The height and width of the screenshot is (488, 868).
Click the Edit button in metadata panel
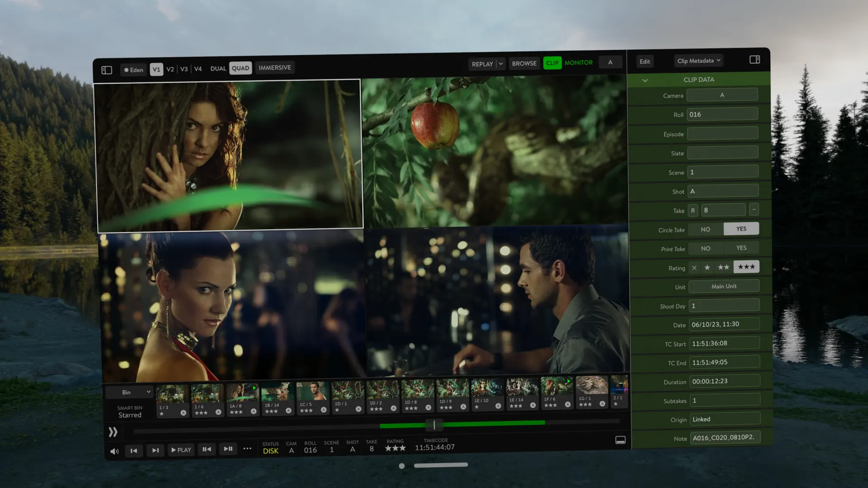point(645,61)
